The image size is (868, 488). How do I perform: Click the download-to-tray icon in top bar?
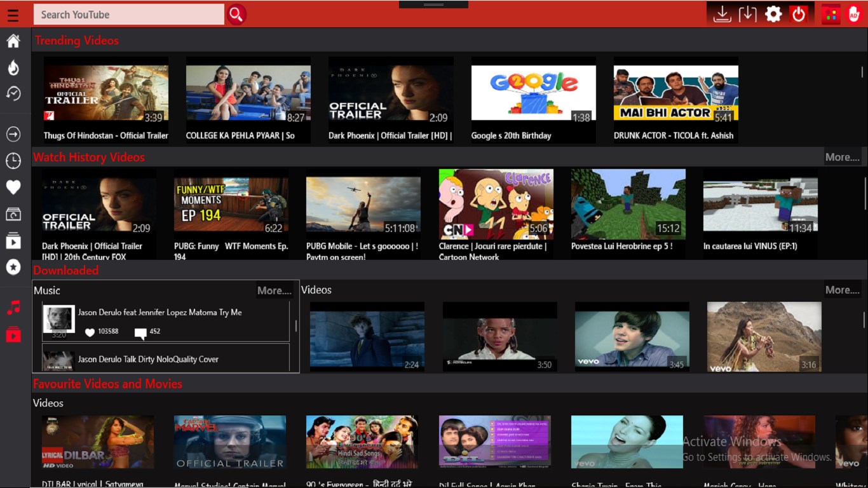coord(722,14)
